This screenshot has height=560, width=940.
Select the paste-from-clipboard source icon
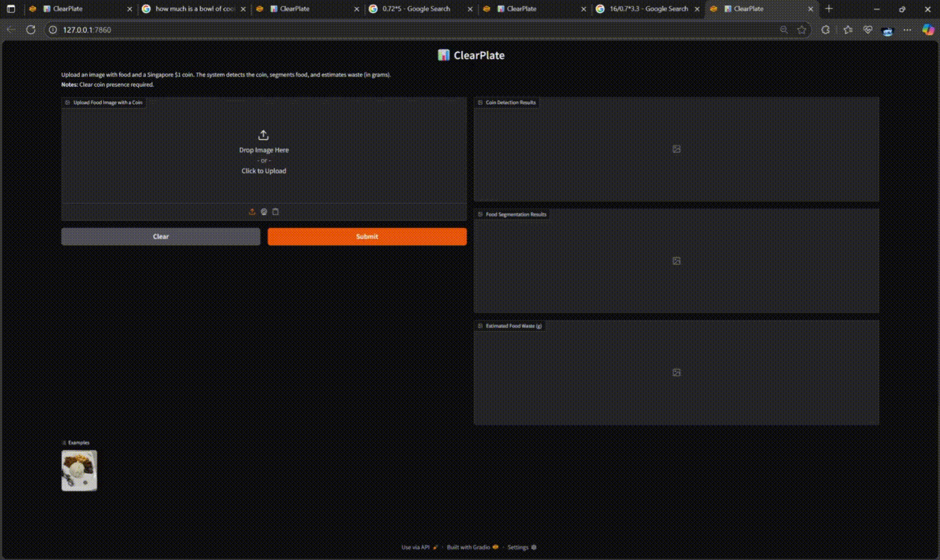276,212
